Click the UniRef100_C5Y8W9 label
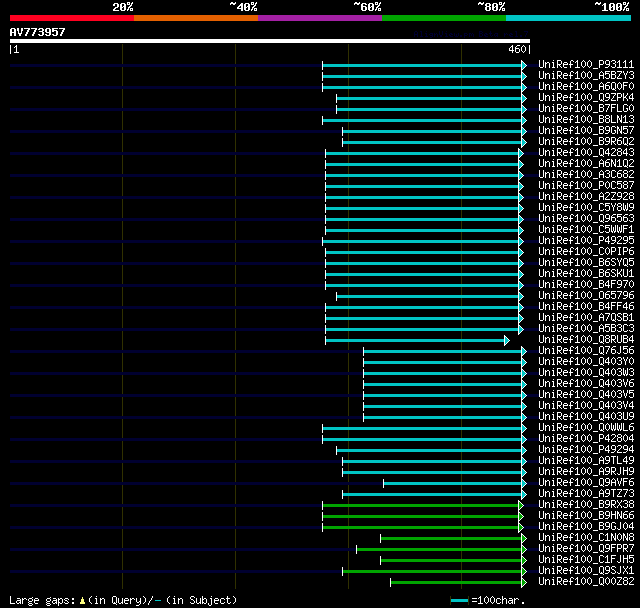The width and height of the screenshot is (640, 608). tap(586, 208)
